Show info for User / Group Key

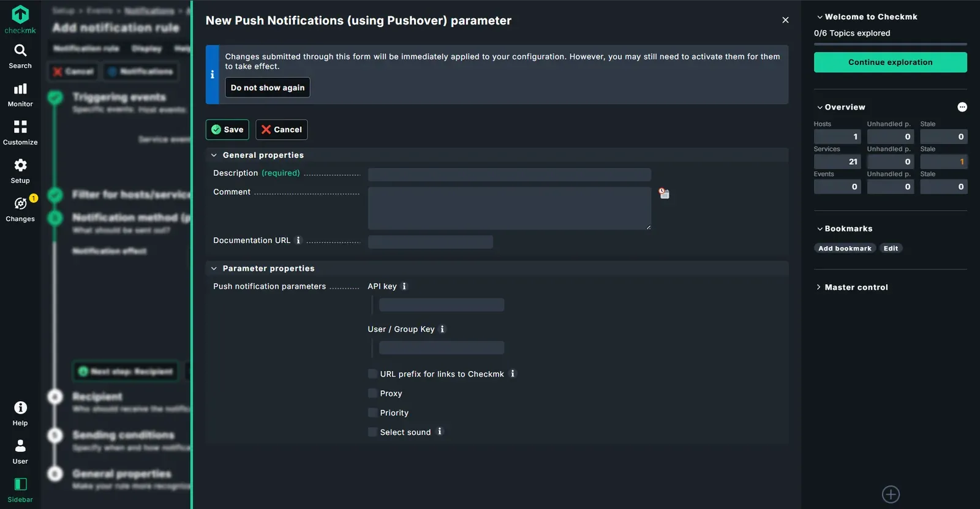point(442,329)
